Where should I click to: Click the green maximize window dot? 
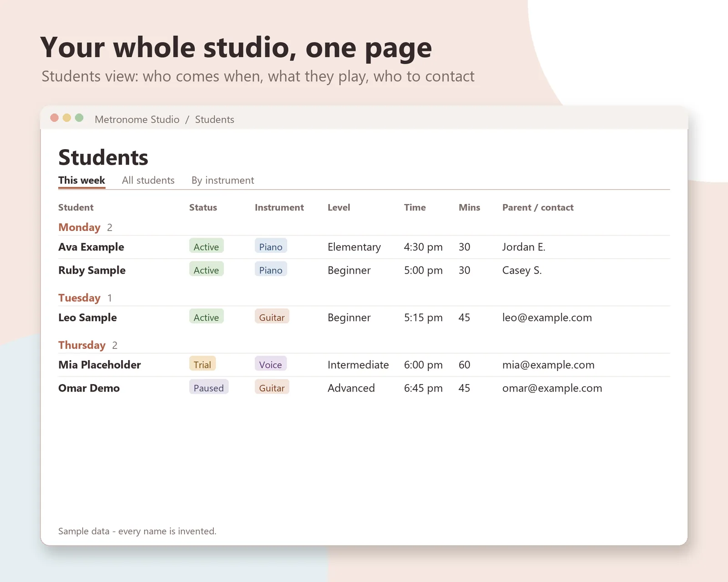[79, 118]
